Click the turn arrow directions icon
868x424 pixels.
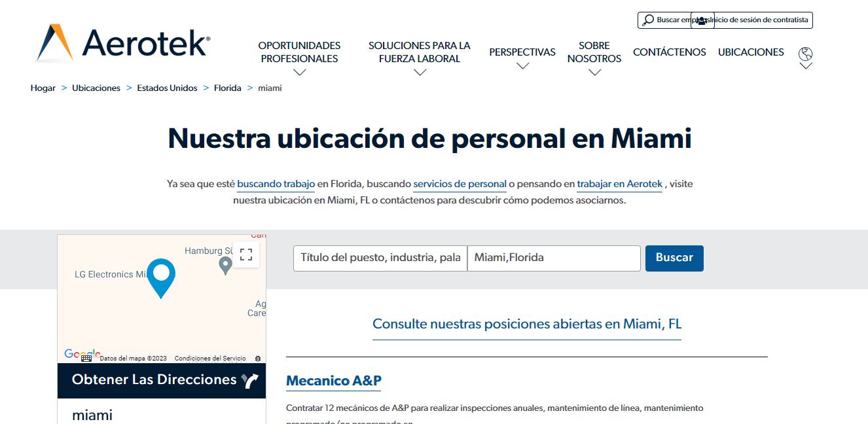250,381
